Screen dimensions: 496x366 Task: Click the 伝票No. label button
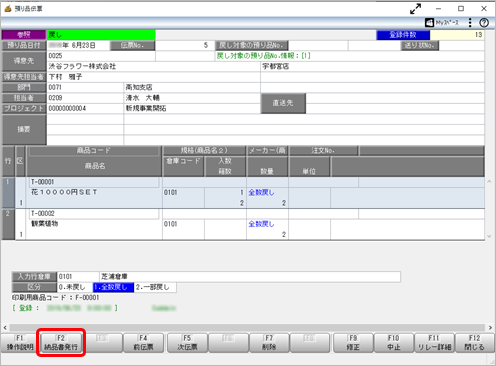[133, 45]
